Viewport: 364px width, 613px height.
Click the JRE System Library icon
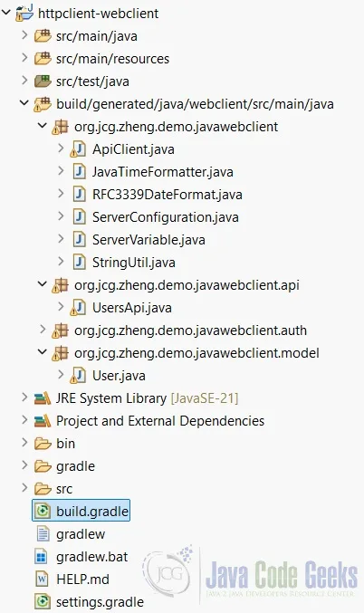(x=43, y=398)
